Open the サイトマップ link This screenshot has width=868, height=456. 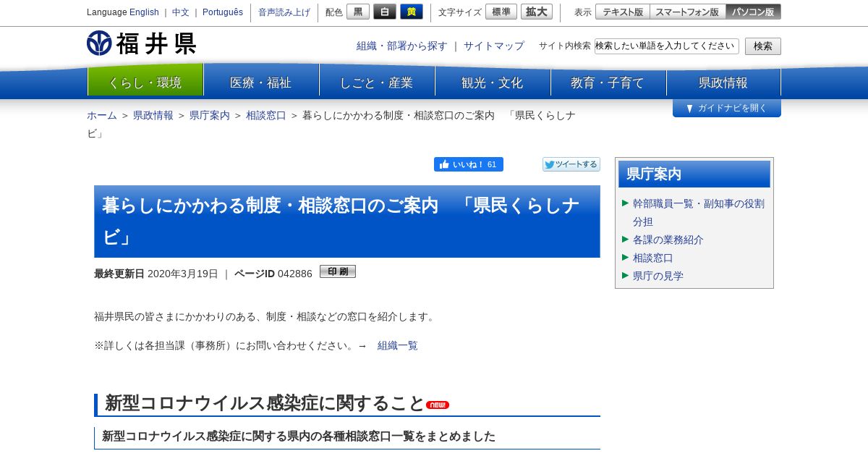pyautogui.click(x=494, y=46)
